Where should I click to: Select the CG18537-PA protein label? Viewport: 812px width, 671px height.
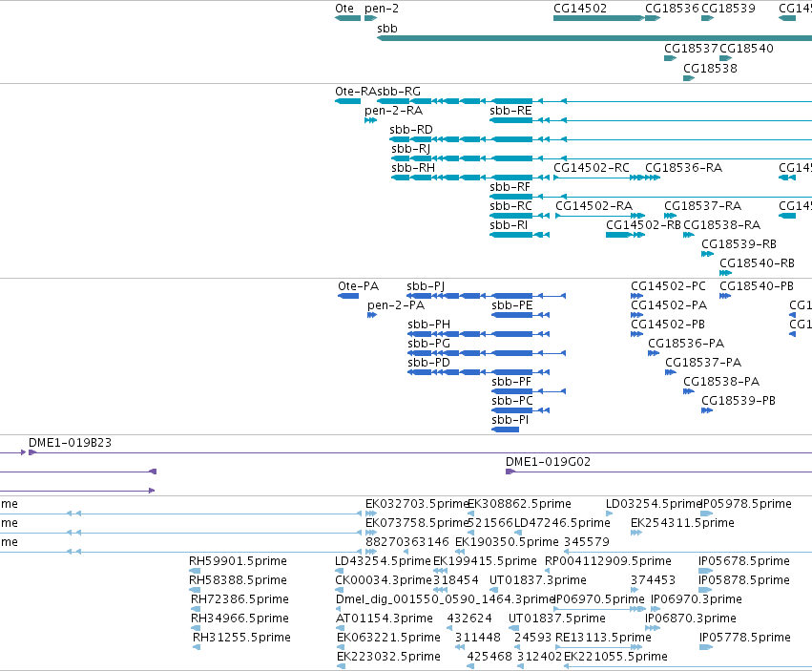click(x=703, y=363)
